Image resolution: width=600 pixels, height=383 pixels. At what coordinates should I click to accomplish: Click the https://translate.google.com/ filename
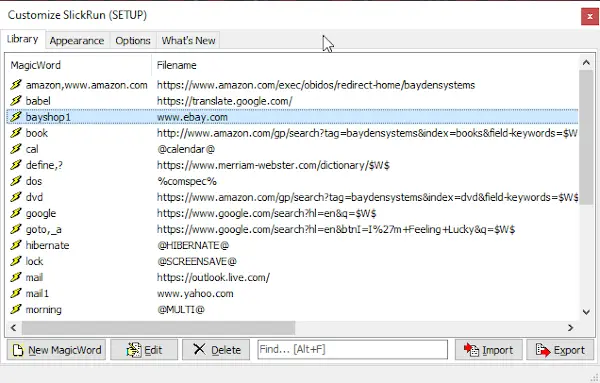coord(225,101)
